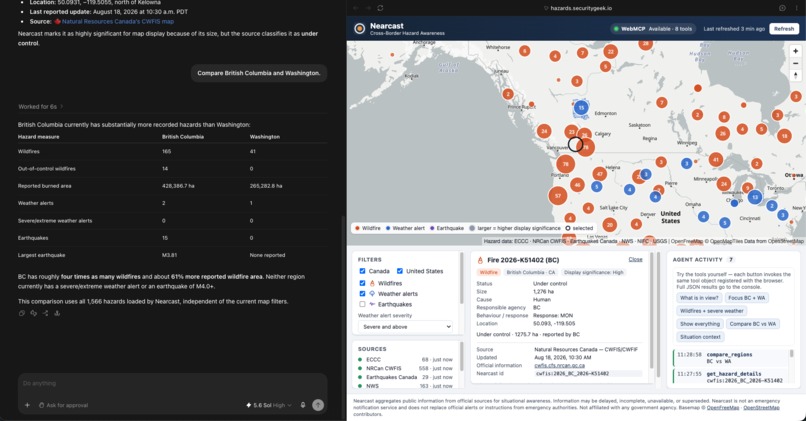
Task: Open the 5.6 Sol High model selector
Action: [x=268, y=405]
